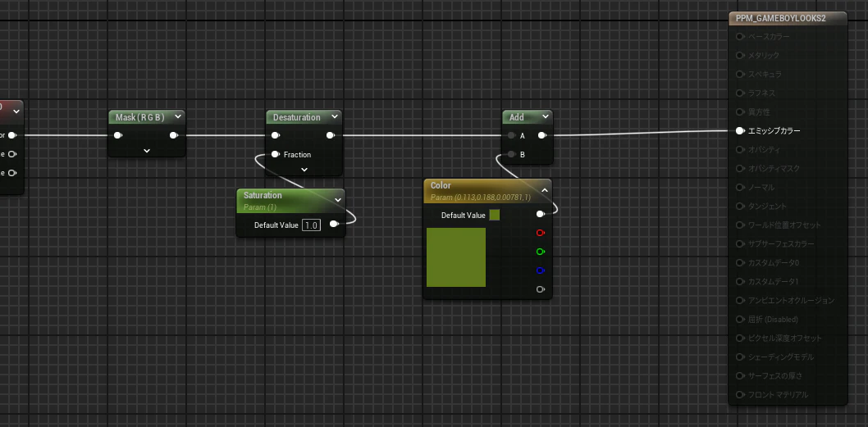The image size is (868, 427).
Task: Click the 屈折 (Disabled) input pin
Action: (739, 319)
